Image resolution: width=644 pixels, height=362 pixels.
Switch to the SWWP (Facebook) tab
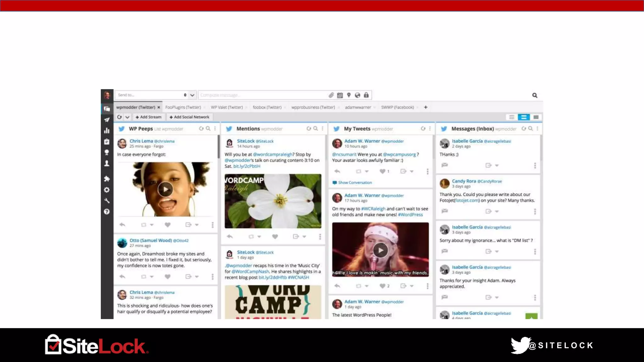[397, 107]
